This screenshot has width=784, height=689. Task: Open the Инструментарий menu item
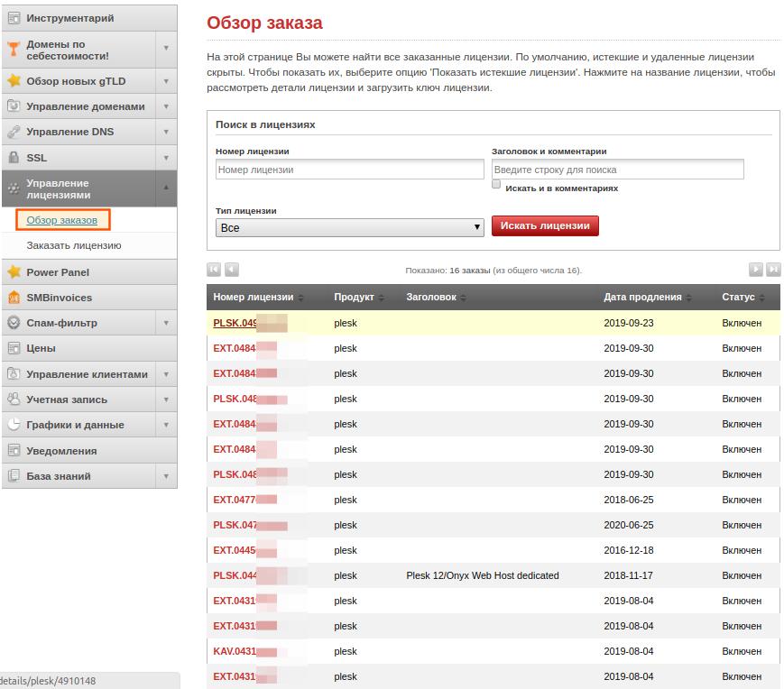[89, 18]
